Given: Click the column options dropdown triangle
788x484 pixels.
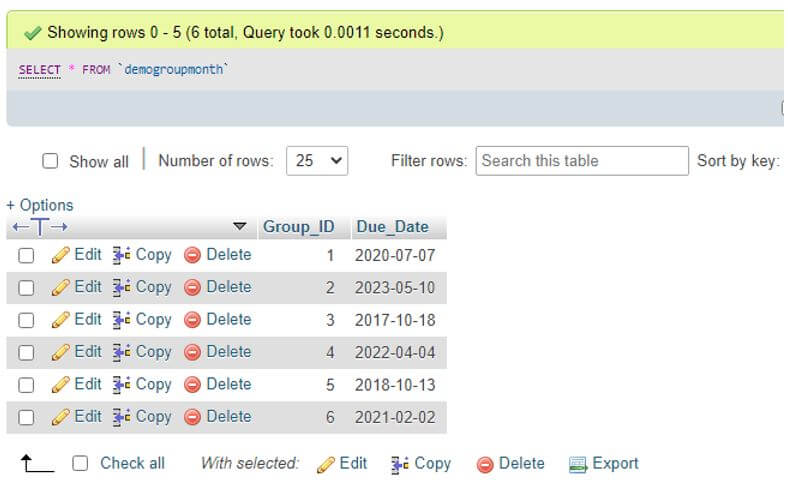Looking at the screenshot, I should click(x=239, y=227).
